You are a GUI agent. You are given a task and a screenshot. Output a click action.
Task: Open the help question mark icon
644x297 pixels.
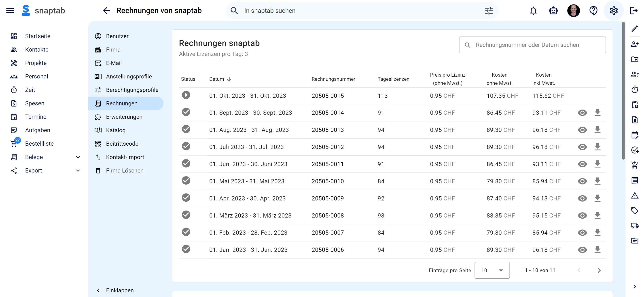tap(593, 11)
